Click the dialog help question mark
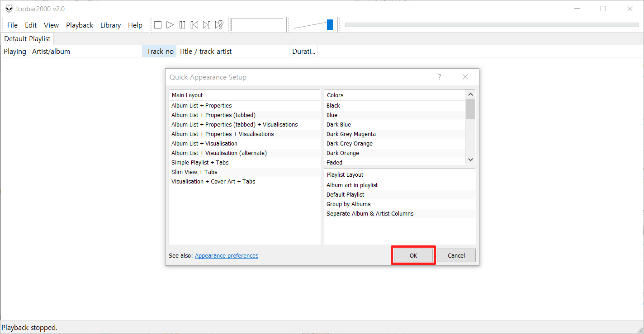 439,77
